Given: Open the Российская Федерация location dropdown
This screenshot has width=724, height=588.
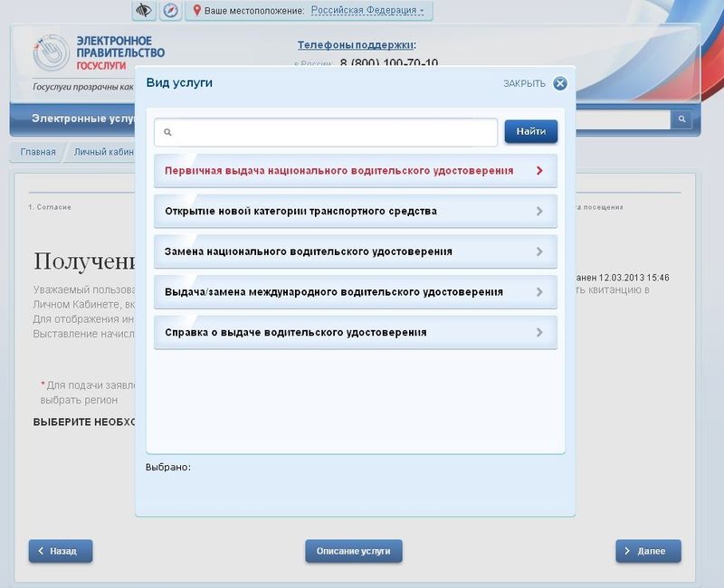Looking at the screenshot, I should pyautogui.click(x=367, y=11).
